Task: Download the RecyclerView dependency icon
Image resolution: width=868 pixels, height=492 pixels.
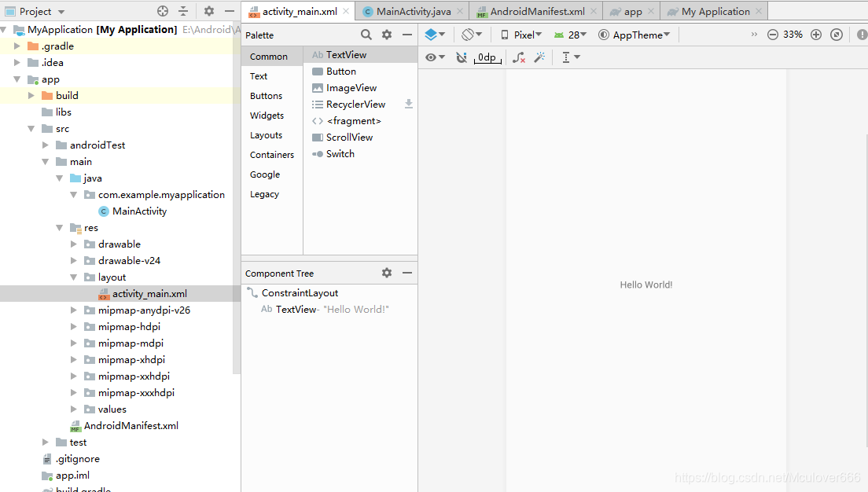Action: pyautogui.click(x=409, y=104)
